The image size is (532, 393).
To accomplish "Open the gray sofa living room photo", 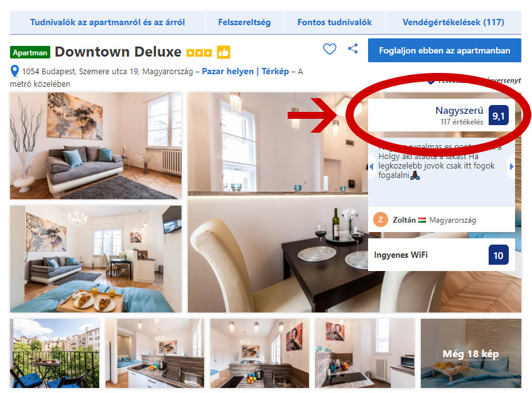I will (x=95, y=146).
